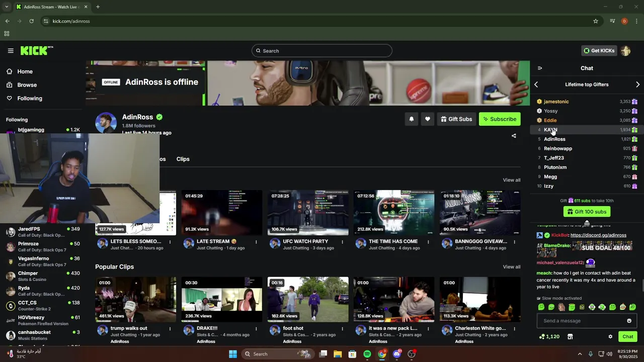The height and width of the screenshot is (362, 644).
Task: Open options menu for foot shot clip
Action: pyautogui.click(x=342, y=329)
